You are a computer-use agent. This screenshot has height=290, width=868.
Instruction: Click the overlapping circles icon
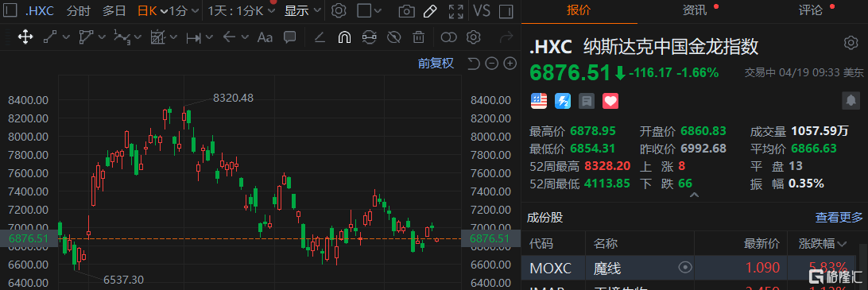(448, 37)
